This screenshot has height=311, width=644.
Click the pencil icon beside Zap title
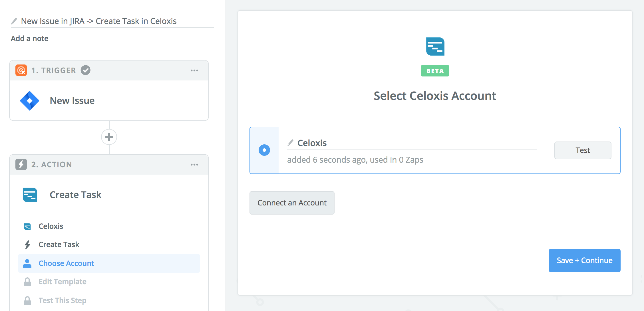14,21
